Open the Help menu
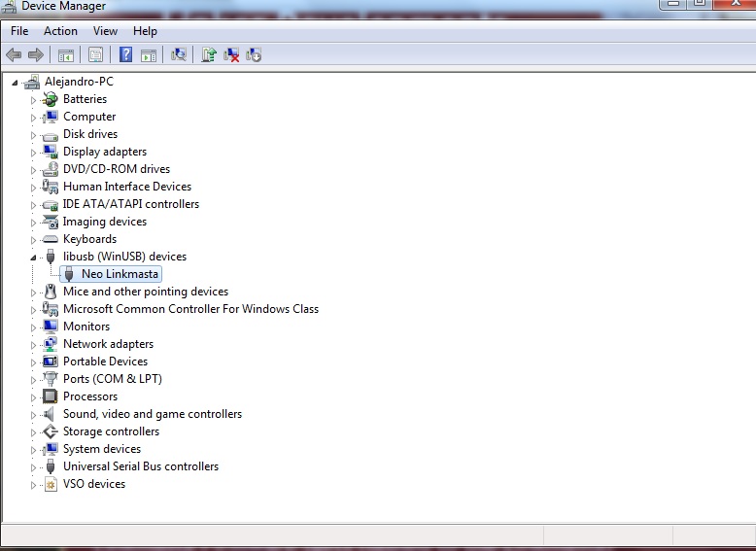Screen dimensions: 756x551 (145, 31)
